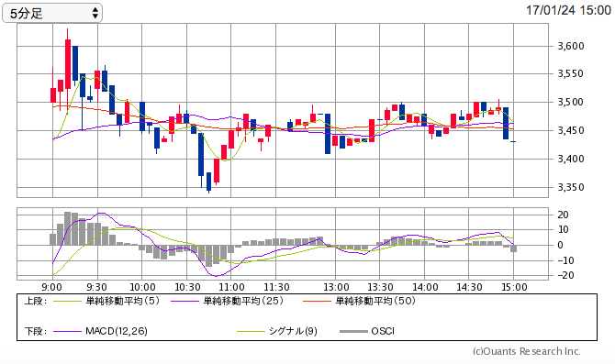
Task: Click the 11:30 time axis label
Action: pyautogui.click(x=276, y=287)
